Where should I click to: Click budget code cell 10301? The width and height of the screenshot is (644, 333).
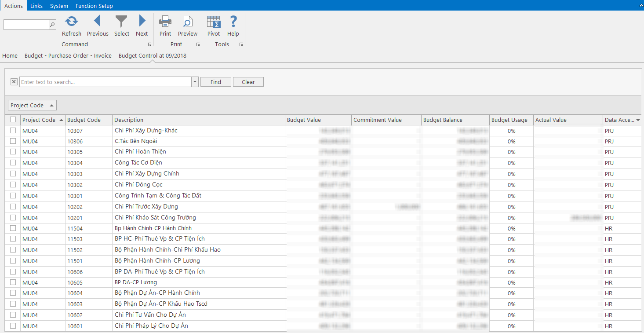coord(89,196)
